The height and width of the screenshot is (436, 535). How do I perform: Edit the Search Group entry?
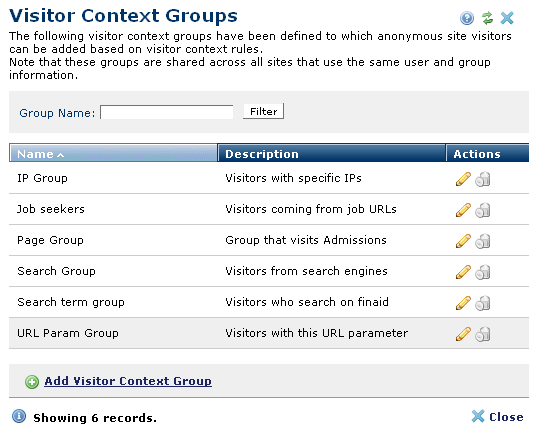(463, 272)
